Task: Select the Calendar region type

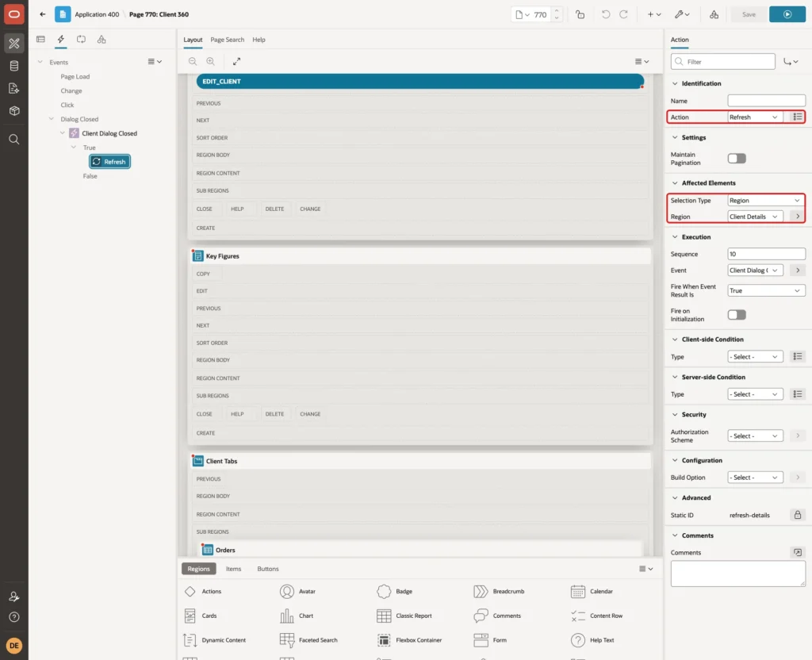Action: pyautogui.click(x=592, y=592)
